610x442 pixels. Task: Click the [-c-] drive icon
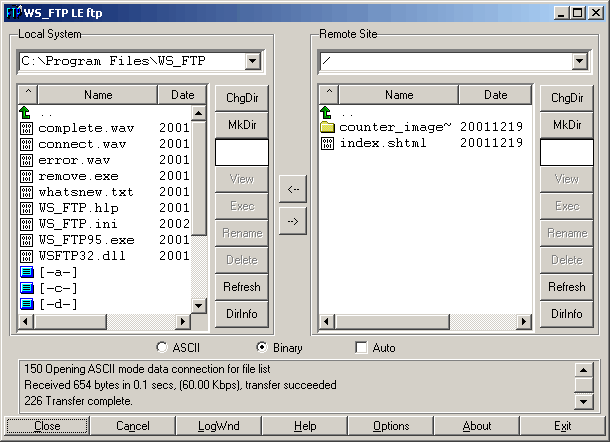coord(26,288)
